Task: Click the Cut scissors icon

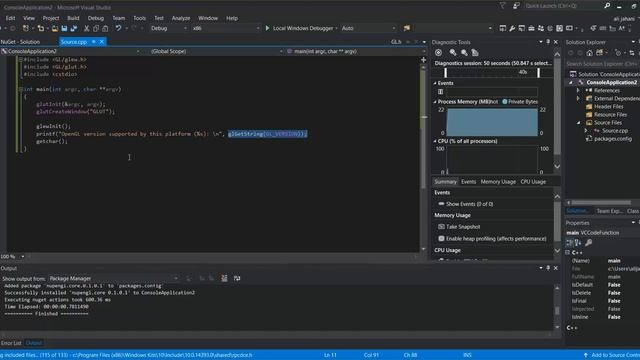Action: (86, 28)
